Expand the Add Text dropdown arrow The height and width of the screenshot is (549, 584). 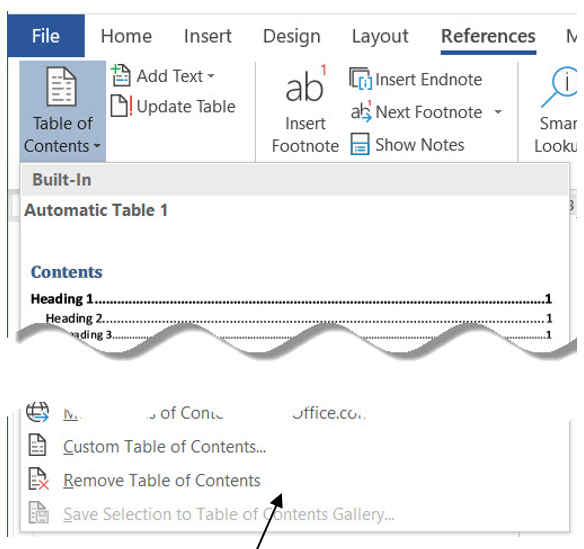[x=211, y=76]
